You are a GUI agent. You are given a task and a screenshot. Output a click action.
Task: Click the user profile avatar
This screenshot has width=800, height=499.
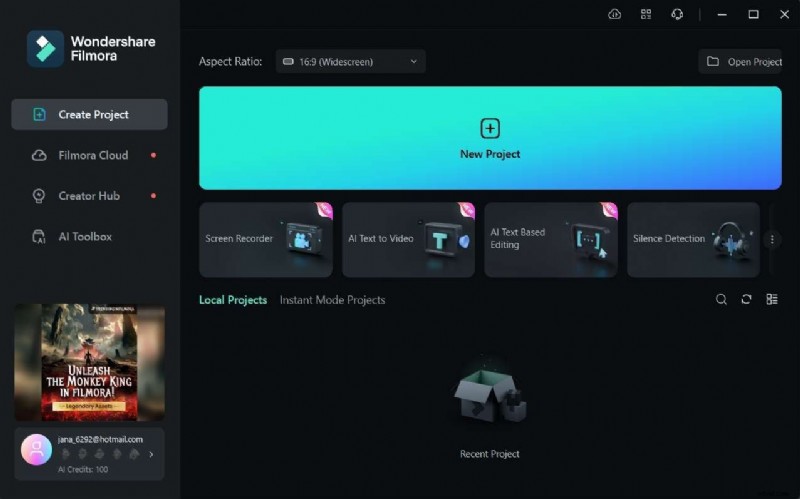pos(36,450)
